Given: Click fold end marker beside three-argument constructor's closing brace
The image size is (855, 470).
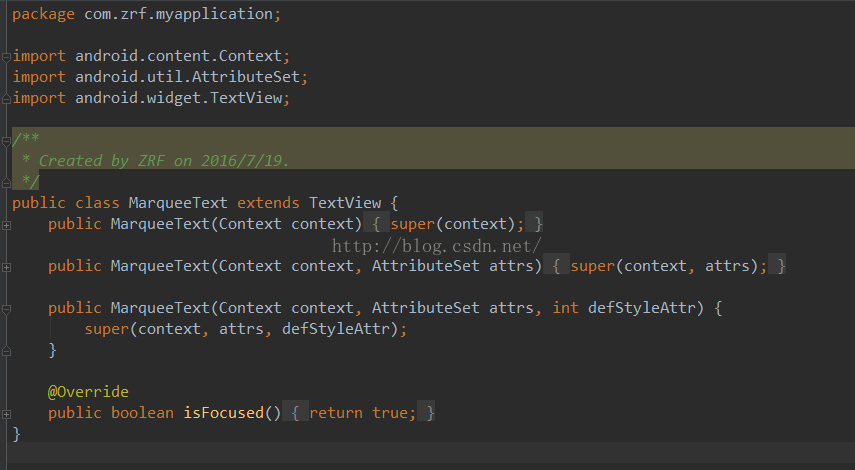Looking at the screenshot, I should tap(6, 352).
